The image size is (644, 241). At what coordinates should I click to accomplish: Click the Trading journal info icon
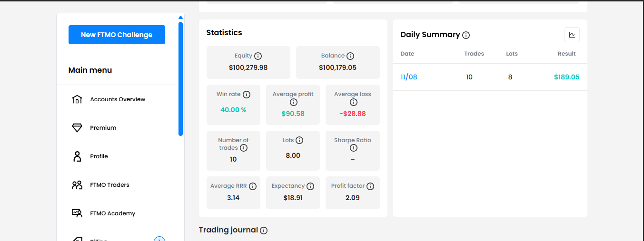(264, 231)
